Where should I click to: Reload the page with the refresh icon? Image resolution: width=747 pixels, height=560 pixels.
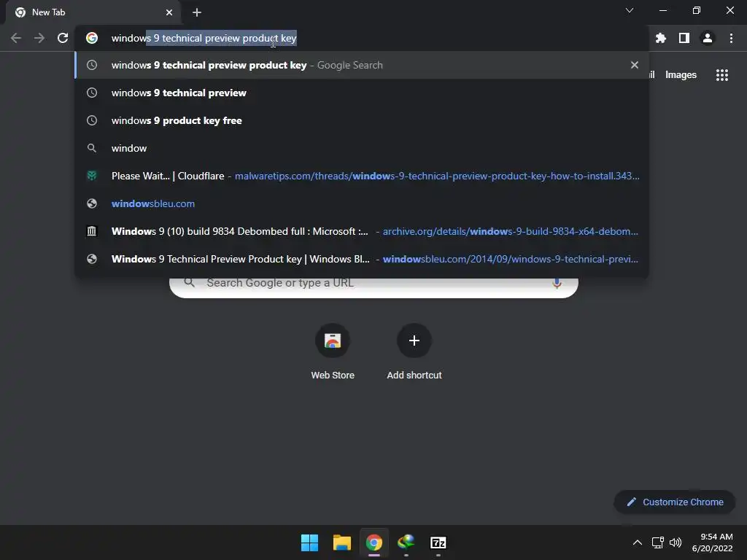(63, 38)
